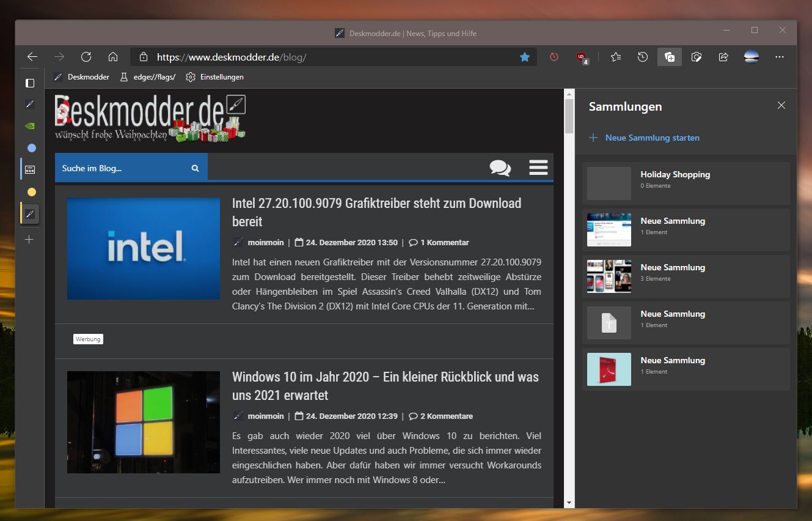
Task: Open a new tab with plus icon
Action: tap(29, 240)
